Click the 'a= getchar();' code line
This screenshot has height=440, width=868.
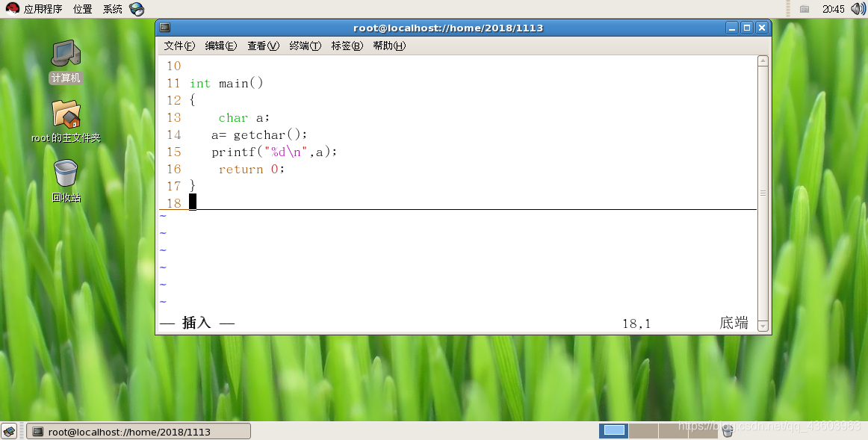[259, 135]
